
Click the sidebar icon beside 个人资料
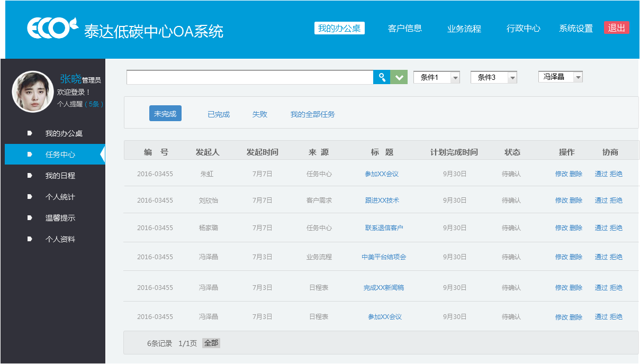pyautogui.click(x=31, y=239)
